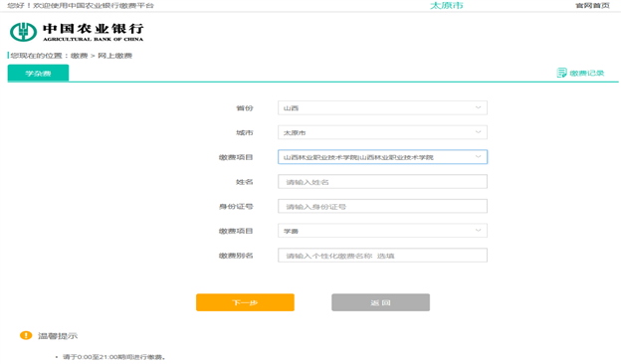This screenshot has height=364, width=621.
Task: Click the Agricultural Bank of China logo
Action: point(77,32)
